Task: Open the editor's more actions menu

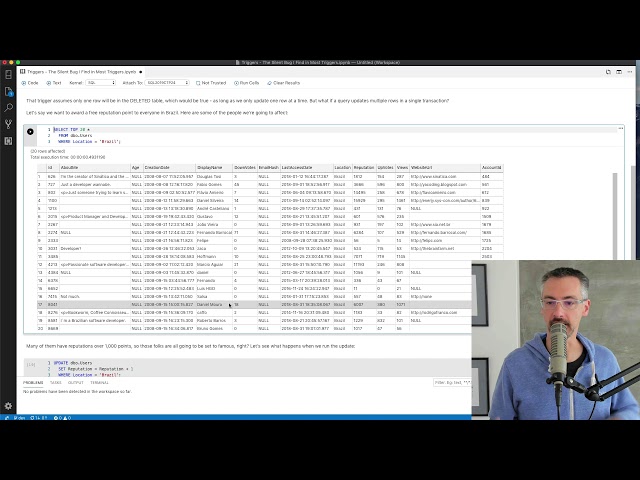Action: point(630,72)
